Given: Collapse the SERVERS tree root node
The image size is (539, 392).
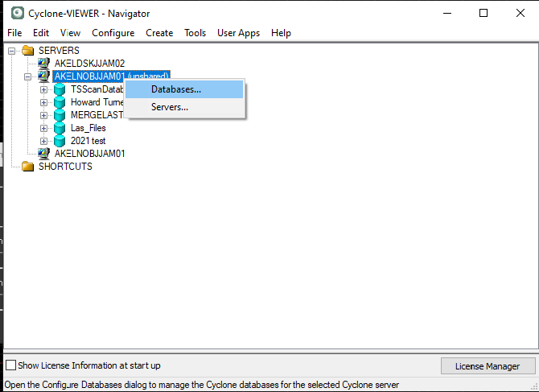Looking at the screenshot, I should [x=12, y=51].
